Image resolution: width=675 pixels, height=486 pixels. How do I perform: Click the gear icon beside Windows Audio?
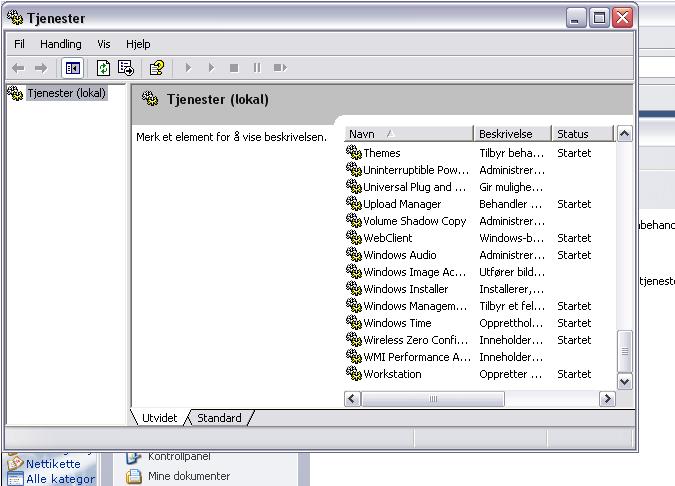(x=353, y=254)
